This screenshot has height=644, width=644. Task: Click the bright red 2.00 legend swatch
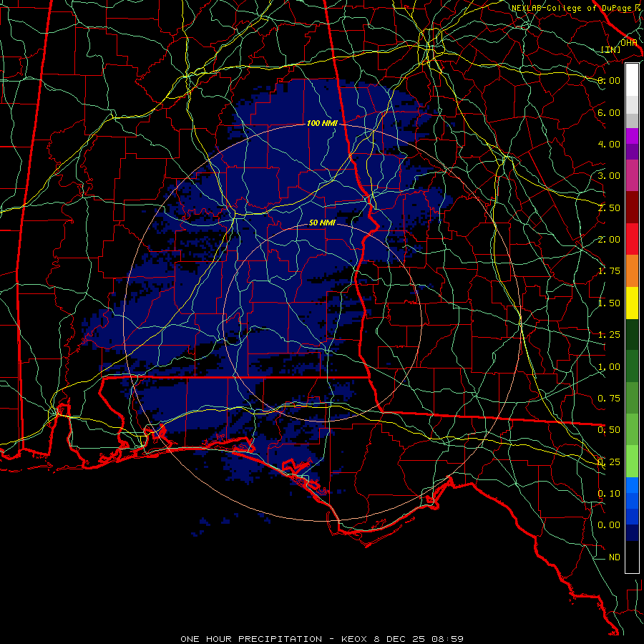632,239
